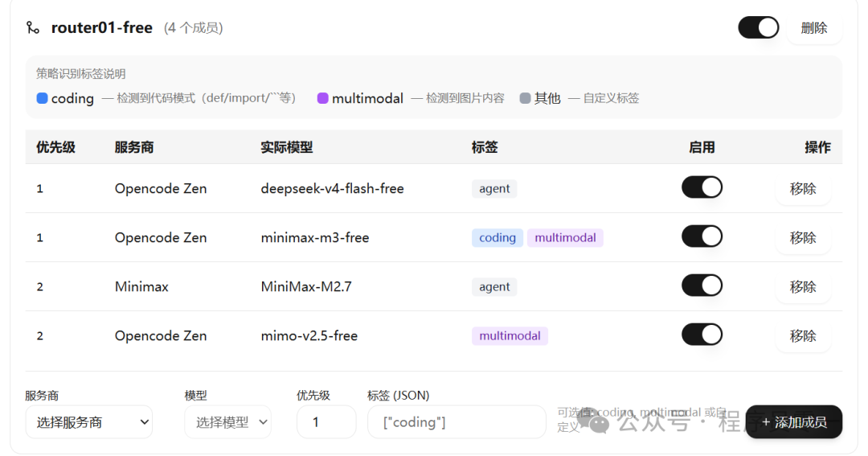Click Opencode Zen in the mimo-v2.5-free row
This screenshot has height=456, width=868.
(x=161, y=335)
